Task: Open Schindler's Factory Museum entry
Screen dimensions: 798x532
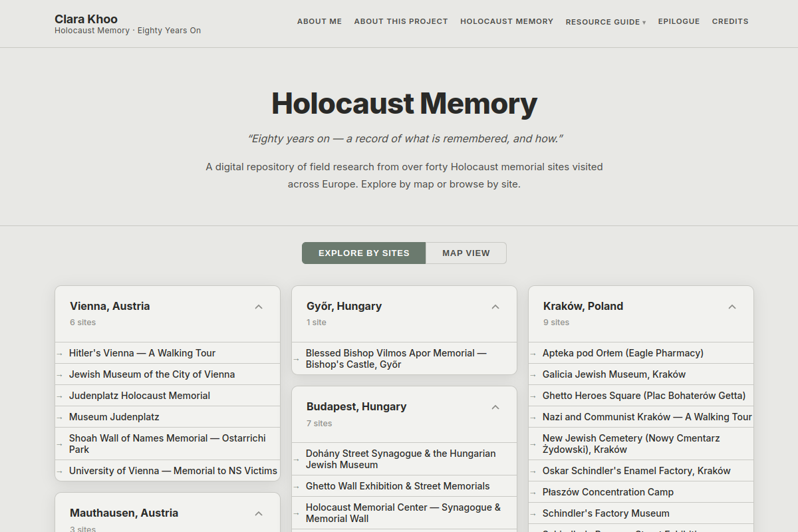Action: 641,513
